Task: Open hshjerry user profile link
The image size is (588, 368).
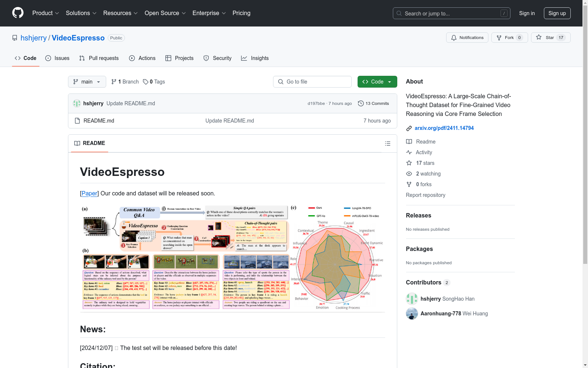Action: click(x=33, y=38)
